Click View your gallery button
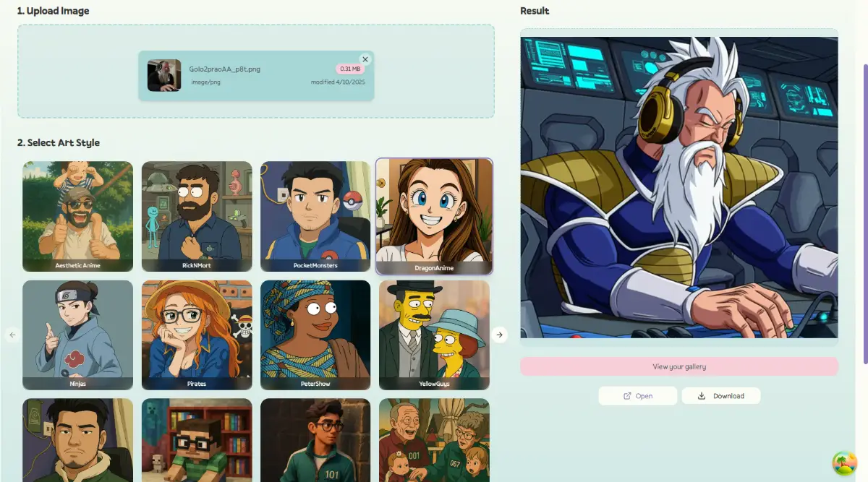Viewport: 868px width, 482px height. tap(678, 366)
